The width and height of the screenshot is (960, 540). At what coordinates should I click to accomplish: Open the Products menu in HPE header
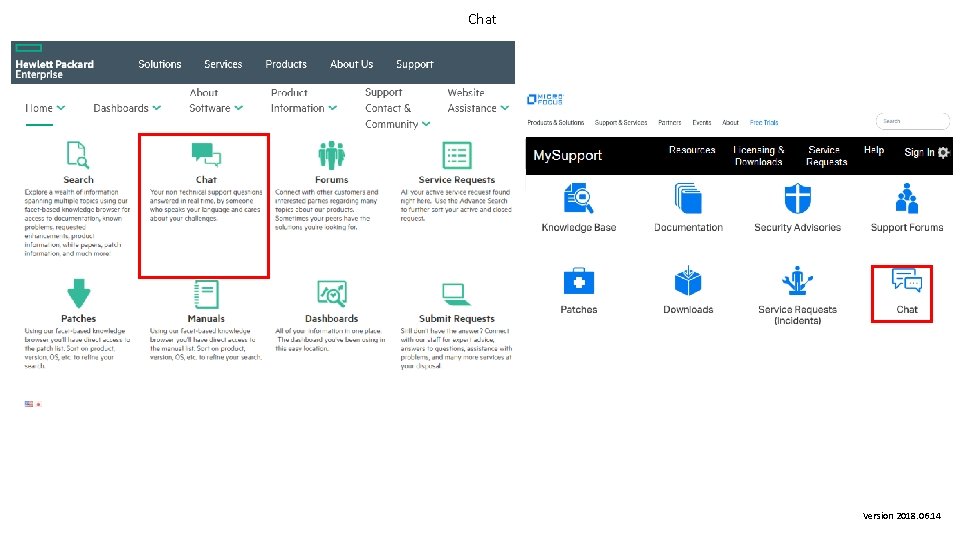pos(286,64)
